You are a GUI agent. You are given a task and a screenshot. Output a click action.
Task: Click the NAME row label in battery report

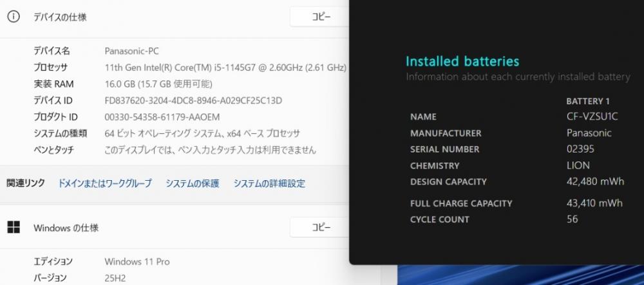pyautogui.click(x=423, y=117)
